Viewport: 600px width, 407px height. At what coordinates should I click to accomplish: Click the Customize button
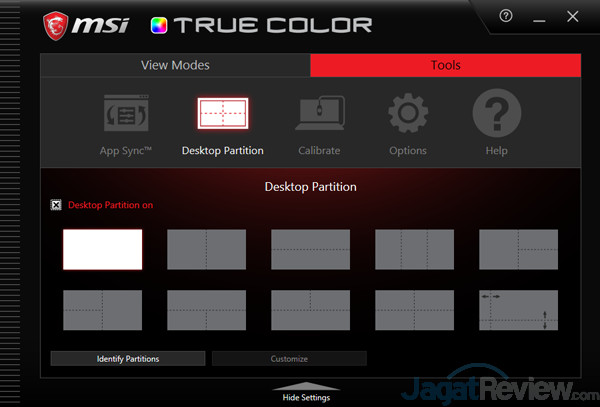pyautogui.click(x=289, y=358)
